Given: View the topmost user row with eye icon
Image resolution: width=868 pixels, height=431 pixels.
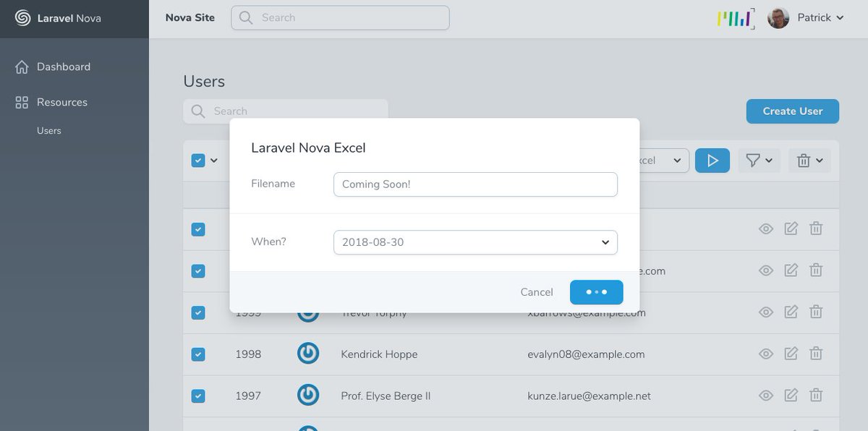Looking at the screenshot, I should tap(766, 229).
